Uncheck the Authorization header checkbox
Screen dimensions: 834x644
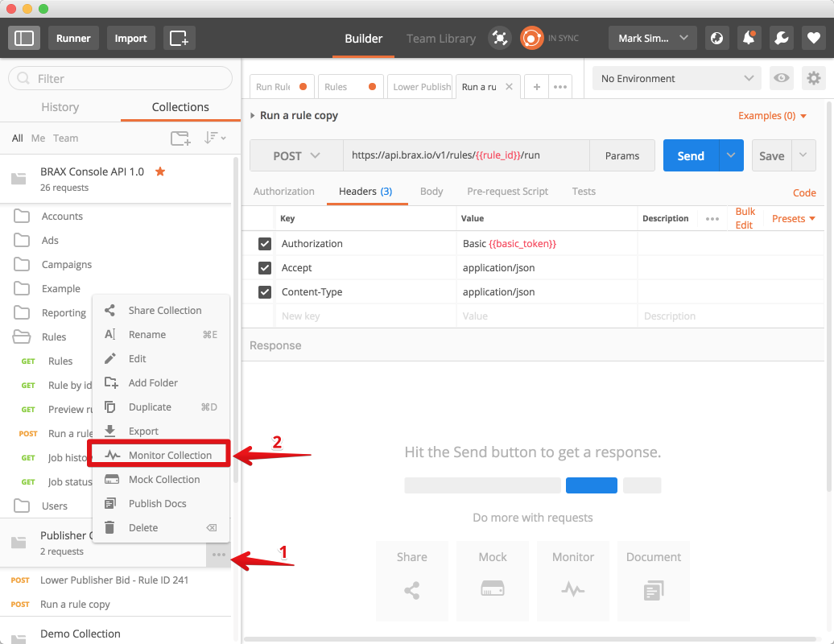[x=265, y=244]
